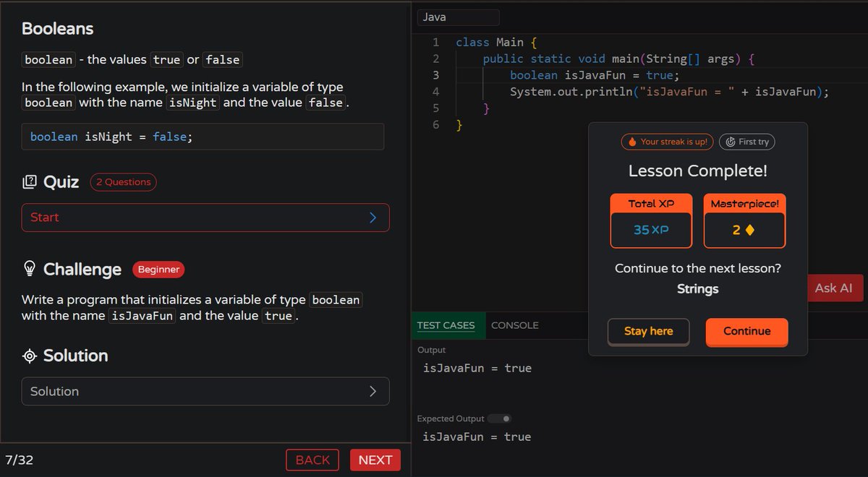Click the 2 Questions badge
Viewport: 868px width, 477px height.
[x=123, y=182]
